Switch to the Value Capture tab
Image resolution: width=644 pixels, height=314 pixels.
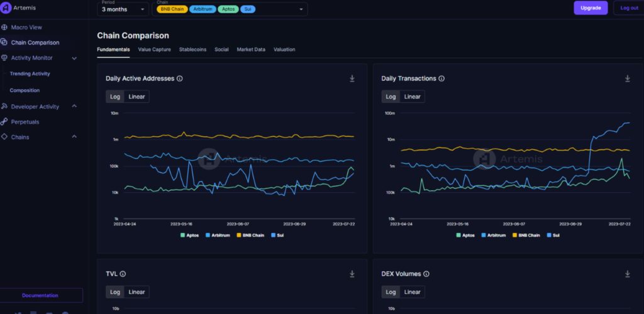pyautogui.click(x=154, y=49)
